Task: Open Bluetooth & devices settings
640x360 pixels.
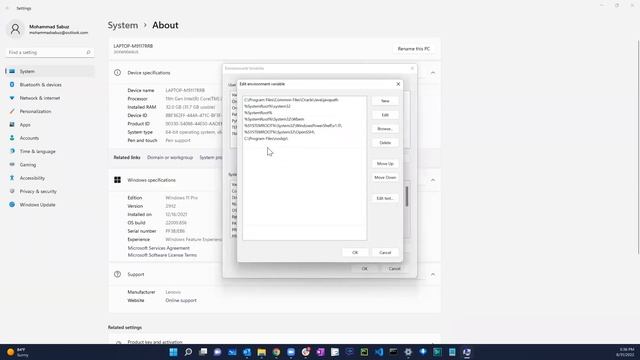Action: [x=50, y=84]
